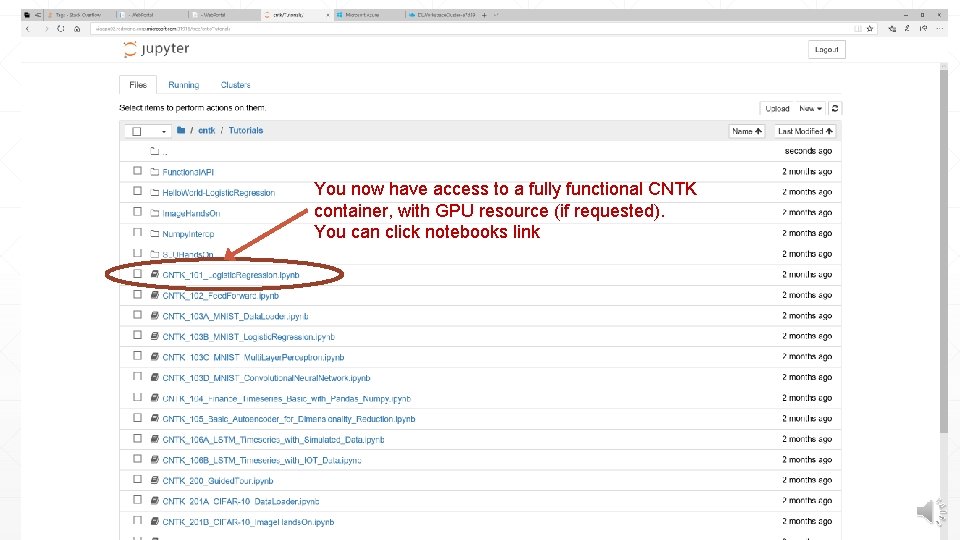Open CNTK_201B_CIFAR-10_ImageHandsOn.ipynb link
The image size is (960, 540).
tap(248, 522)
